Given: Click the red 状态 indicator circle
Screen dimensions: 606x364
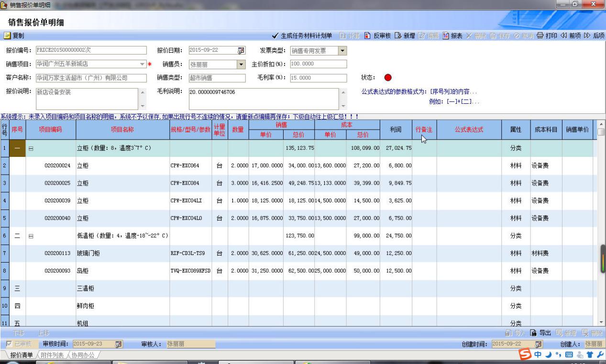Looking at the screenshot, I should [x=388, y=78].
